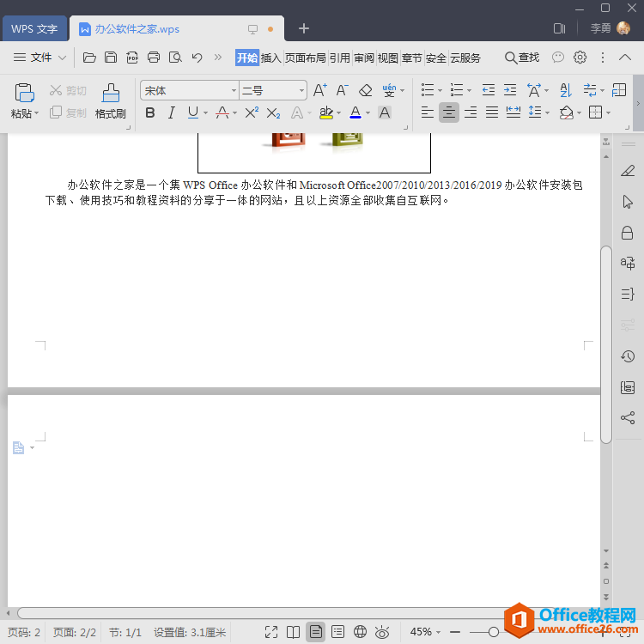Click the Paste clipboard icon

coord(24,93)
